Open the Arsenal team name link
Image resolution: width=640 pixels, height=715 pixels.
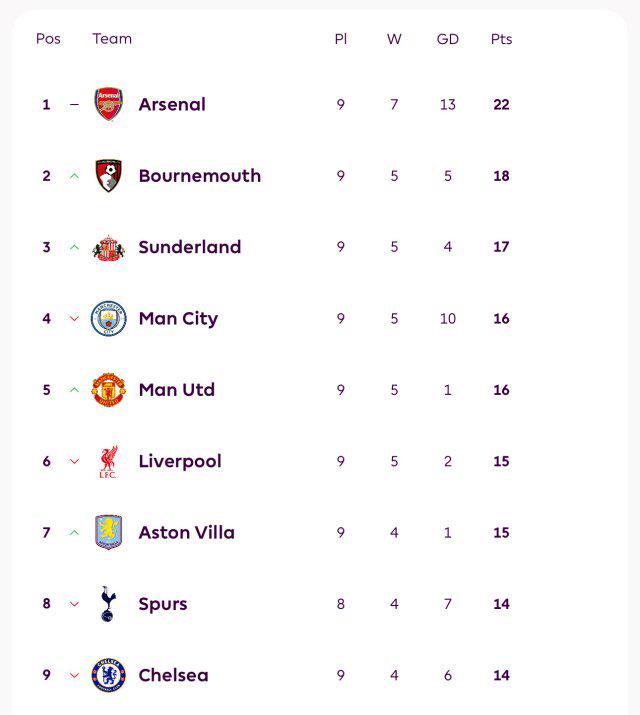172,104
